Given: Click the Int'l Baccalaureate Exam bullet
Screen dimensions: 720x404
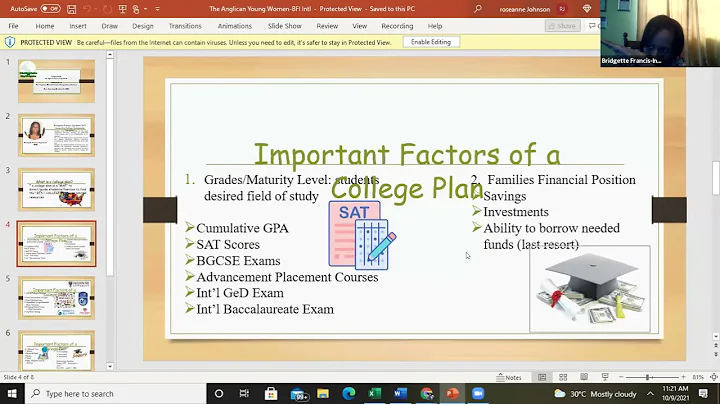Looking at the screenshot, I should point(265,309).
